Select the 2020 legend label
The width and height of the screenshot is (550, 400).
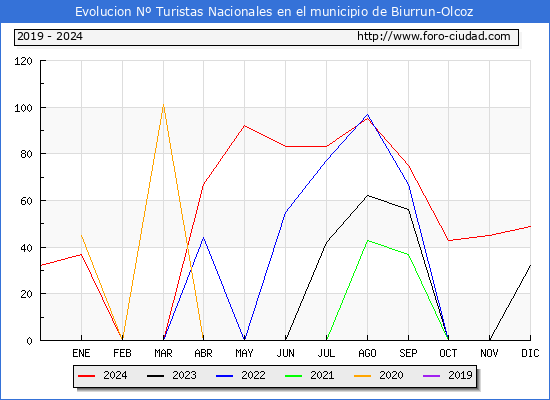click(x=391, y=375)
